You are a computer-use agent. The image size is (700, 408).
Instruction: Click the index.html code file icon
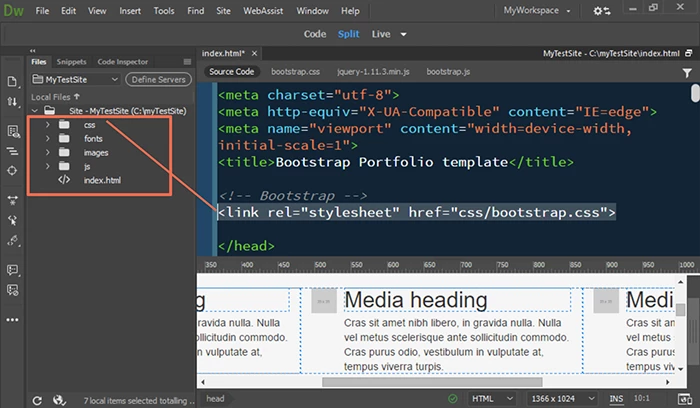click(64, 180)
